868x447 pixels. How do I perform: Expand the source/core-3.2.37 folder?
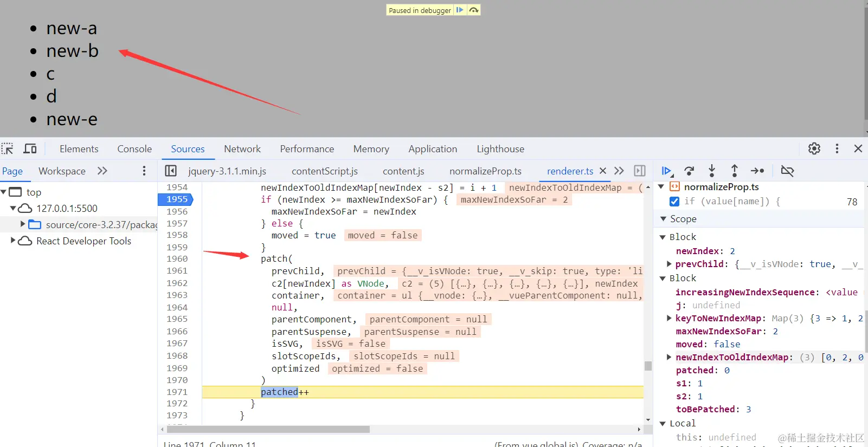point(23,224)
